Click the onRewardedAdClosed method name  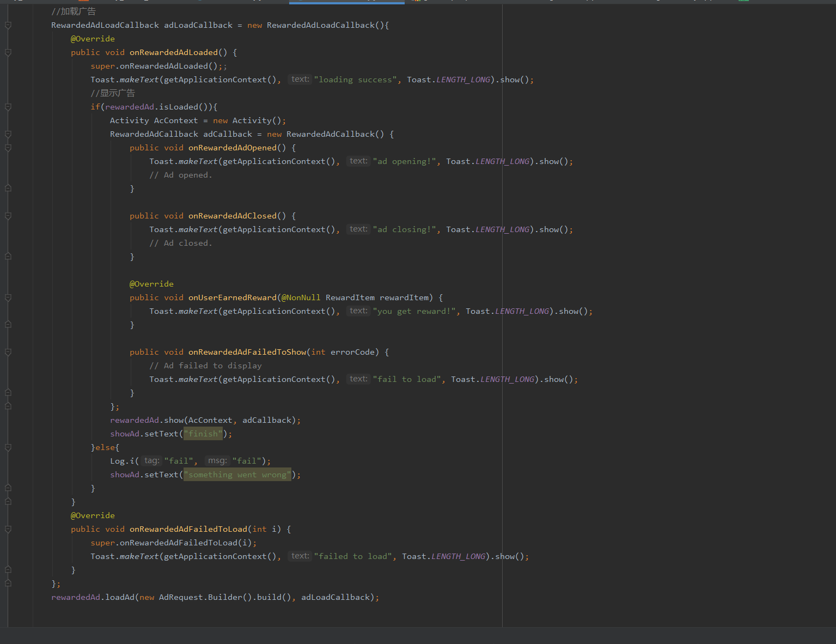pyautogui.click(x=233, y=216)
